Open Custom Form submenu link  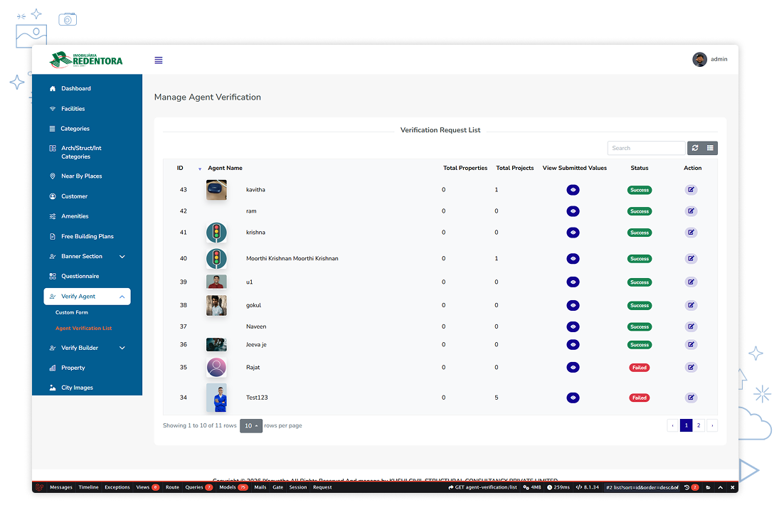(x=72, y=312)
